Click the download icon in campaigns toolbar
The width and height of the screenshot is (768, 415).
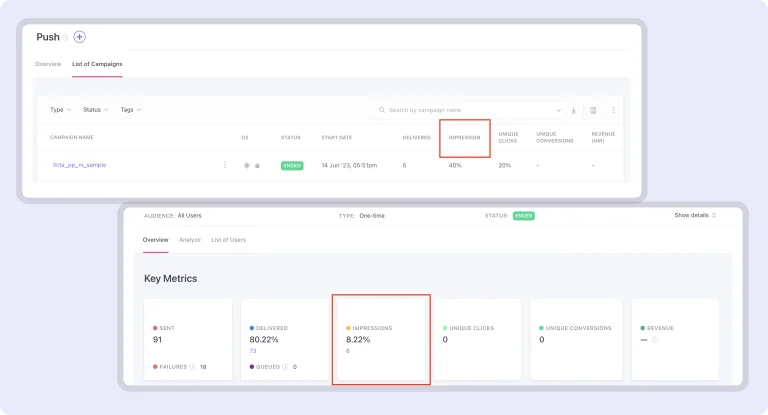click(574, 110)
